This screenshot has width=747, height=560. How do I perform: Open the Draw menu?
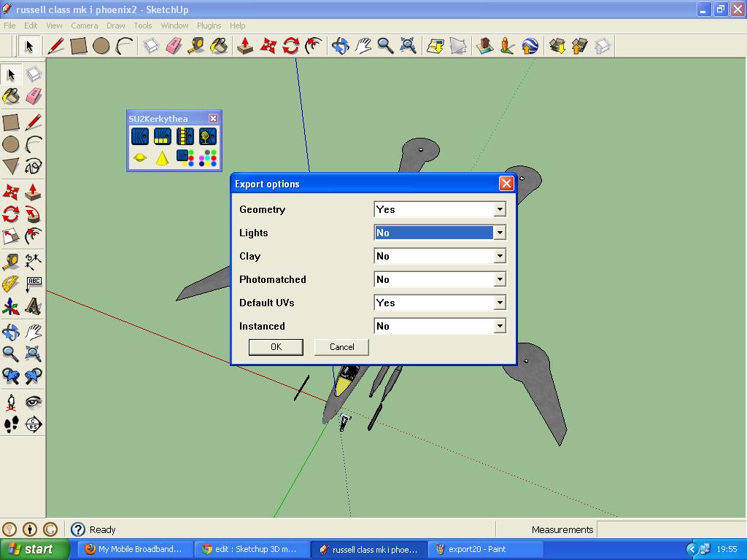pyautogui.click(x=115, y=26)
